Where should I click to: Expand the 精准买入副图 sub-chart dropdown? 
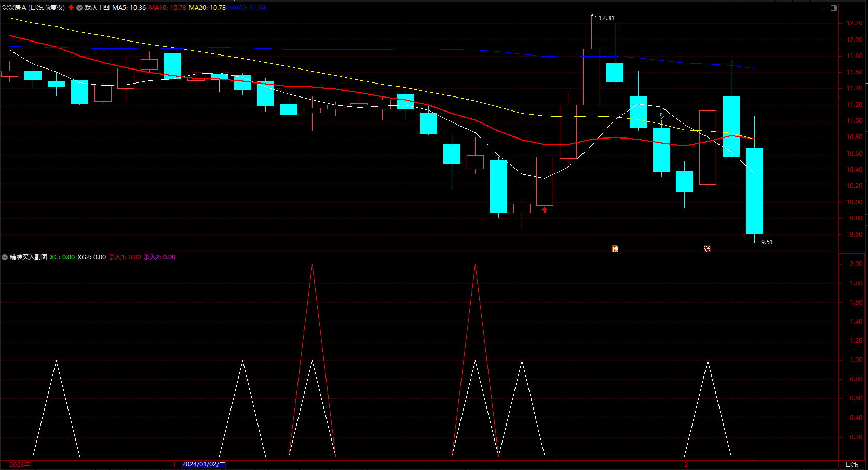5,257
